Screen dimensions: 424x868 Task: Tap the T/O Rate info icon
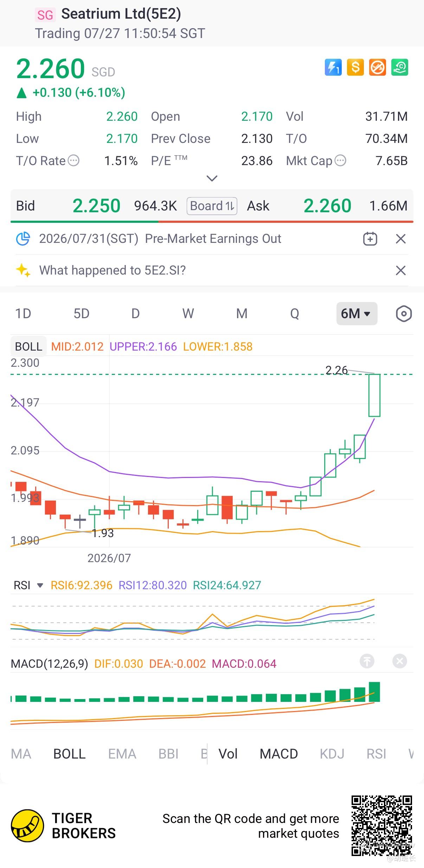[x=73, y=161]
